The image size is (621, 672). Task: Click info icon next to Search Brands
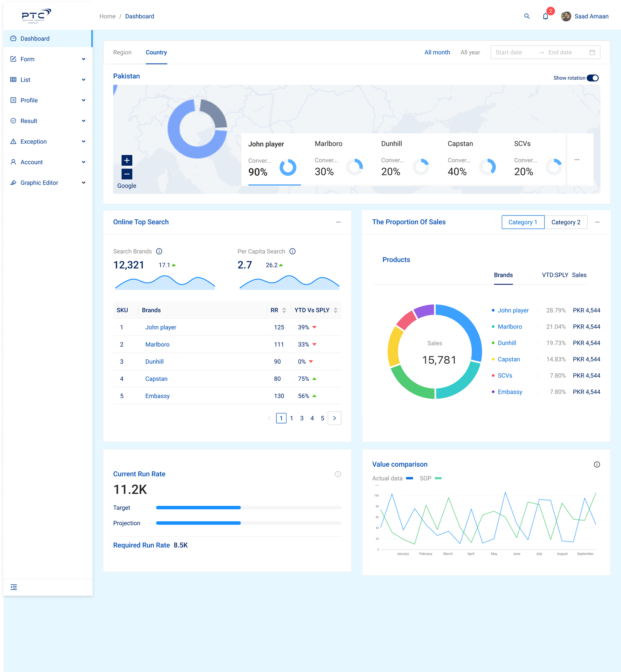coord(159,252)
